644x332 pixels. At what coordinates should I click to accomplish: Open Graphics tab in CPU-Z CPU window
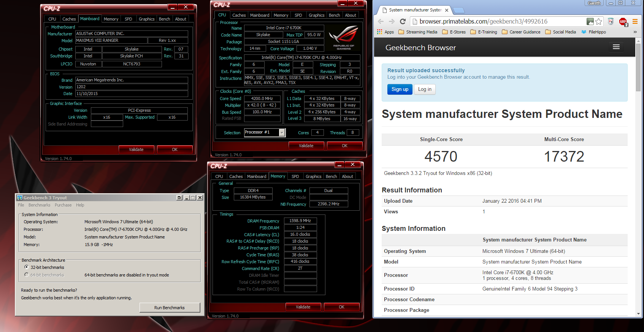coord(316,15)
